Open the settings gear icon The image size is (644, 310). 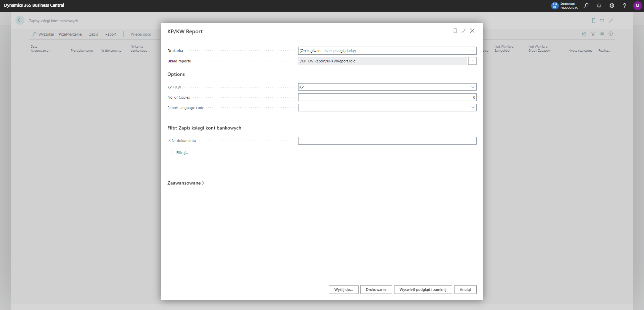pyautogui.click(x=611, y=6)
